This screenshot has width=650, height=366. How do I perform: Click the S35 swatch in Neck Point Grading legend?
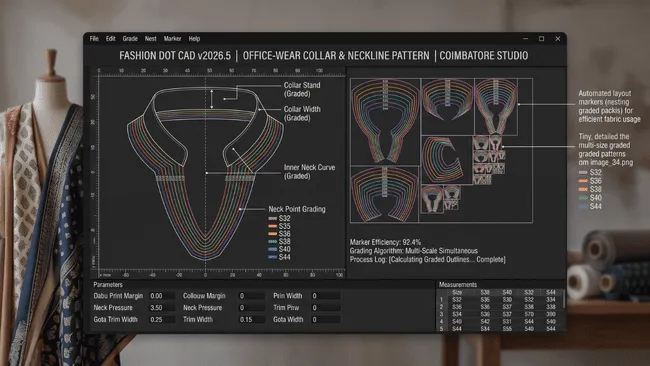pos(272,226)
